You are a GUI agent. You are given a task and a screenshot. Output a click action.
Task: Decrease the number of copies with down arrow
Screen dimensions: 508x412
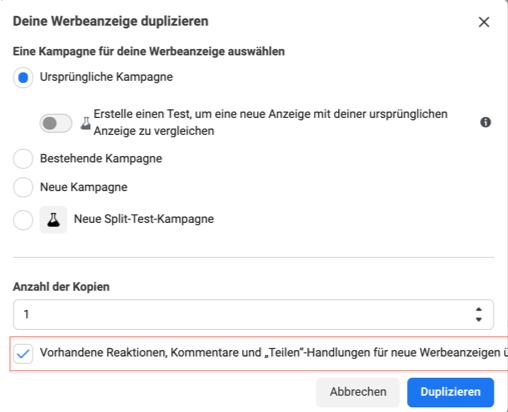[x=479, y=319]
